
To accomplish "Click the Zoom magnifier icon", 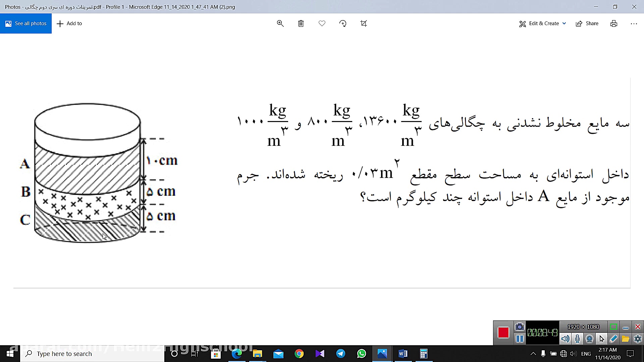I will pyautogui.click(x=280, y=23).
